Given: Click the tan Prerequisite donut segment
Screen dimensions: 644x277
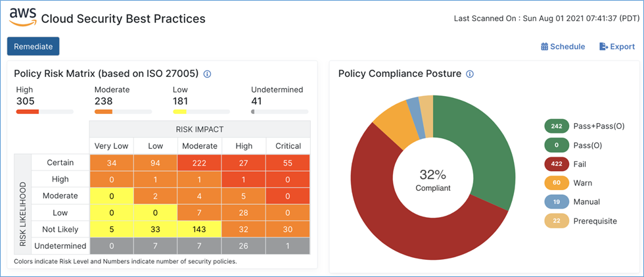Looking at the screenshot, I should point(427,116).
